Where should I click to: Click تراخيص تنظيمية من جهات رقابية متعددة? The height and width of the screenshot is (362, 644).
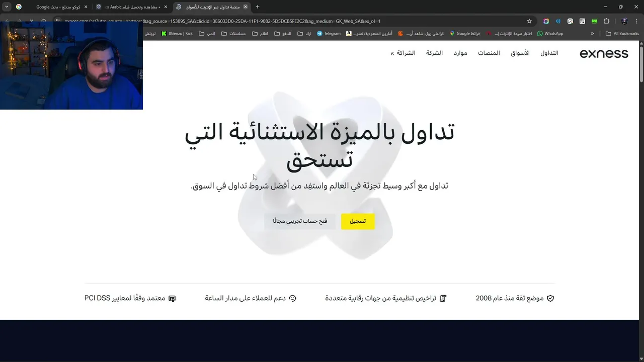tap(386, 298)
